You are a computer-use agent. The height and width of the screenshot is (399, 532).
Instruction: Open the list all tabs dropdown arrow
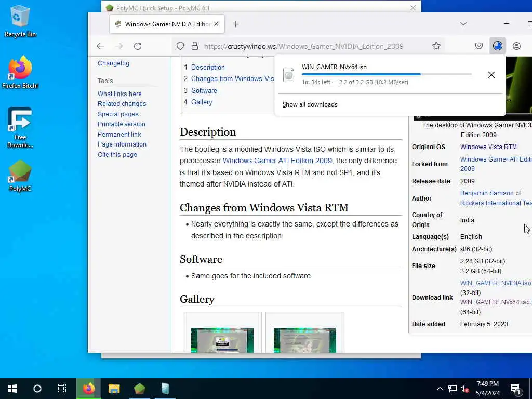463,24
